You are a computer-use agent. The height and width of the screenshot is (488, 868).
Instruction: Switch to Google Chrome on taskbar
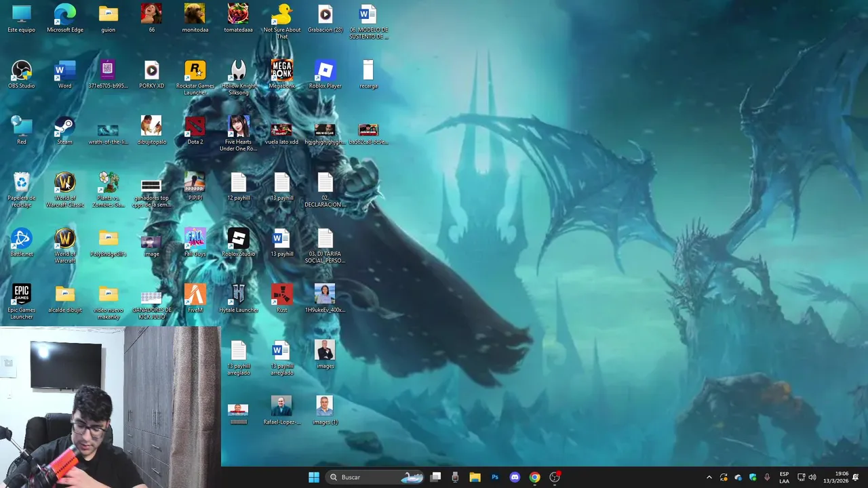pyautogui.click(x=534, y=477)
